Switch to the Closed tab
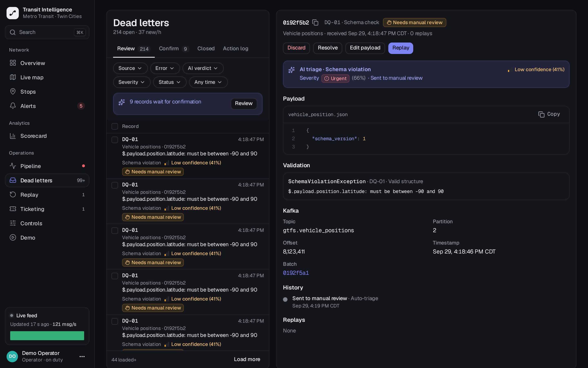The image size is (588, 368). (x=206, y=49)
